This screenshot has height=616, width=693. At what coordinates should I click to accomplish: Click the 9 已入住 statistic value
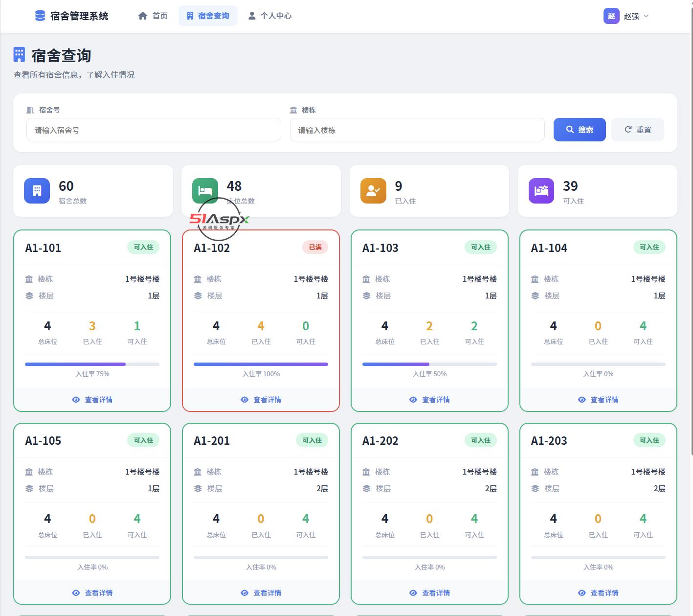coord(399,186)
